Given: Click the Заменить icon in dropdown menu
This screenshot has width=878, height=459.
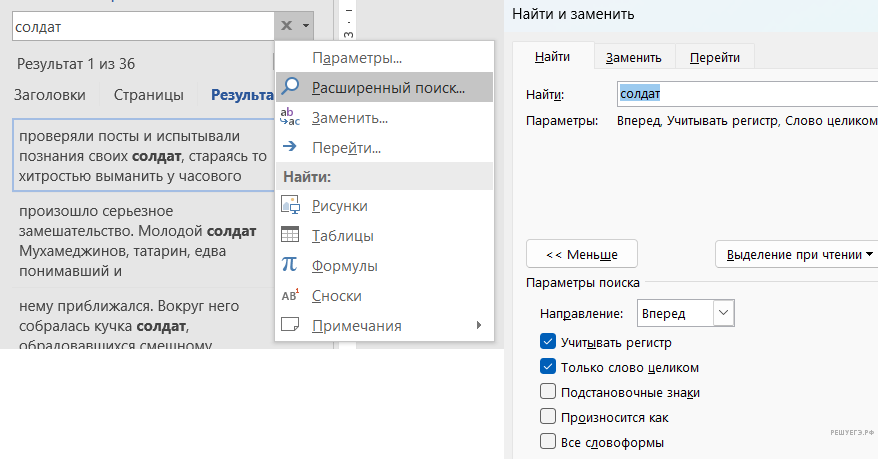Looking at the screenshot, I should point(291,117).
